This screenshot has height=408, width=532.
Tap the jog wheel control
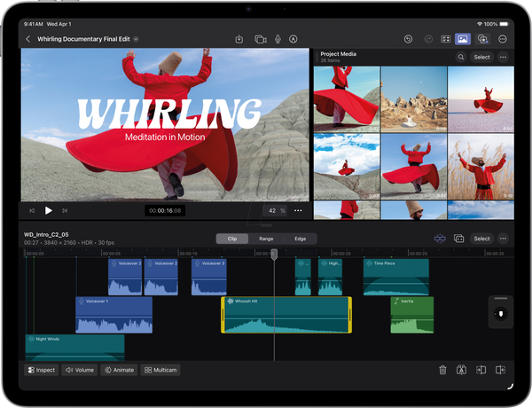(x=501, y=313)
